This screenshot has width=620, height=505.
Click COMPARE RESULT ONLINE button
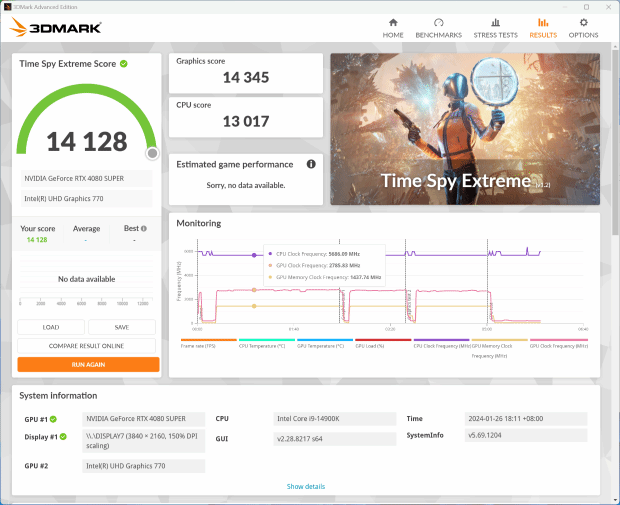86,346
